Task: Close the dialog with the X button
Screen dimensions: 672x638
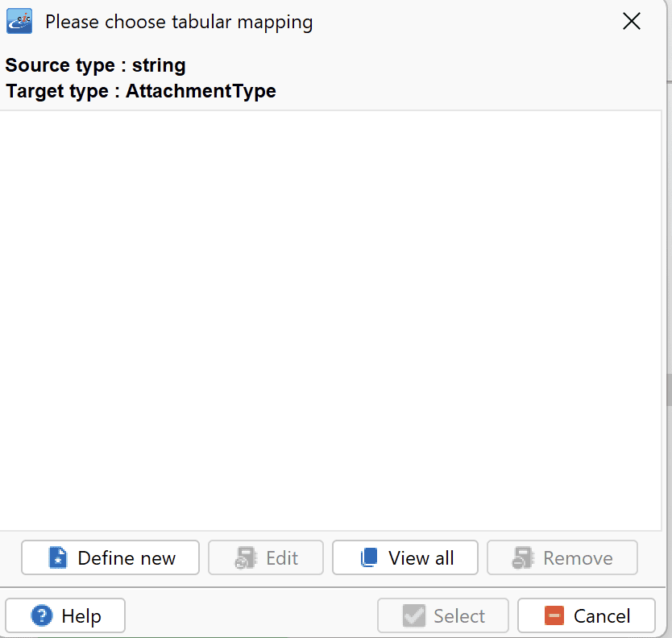Action: pyautogui.click(x=631, y=21)
